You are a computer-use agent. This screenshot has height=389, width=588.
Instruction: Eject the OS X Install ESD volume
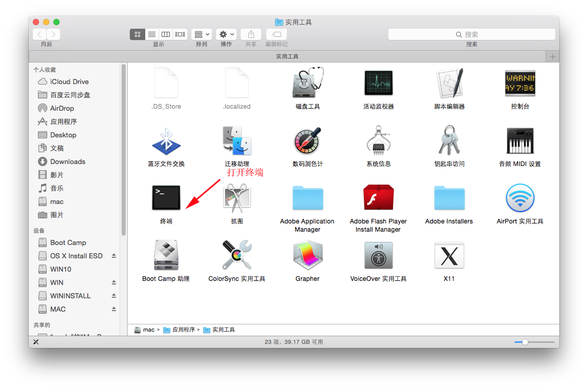coord(113,256)
